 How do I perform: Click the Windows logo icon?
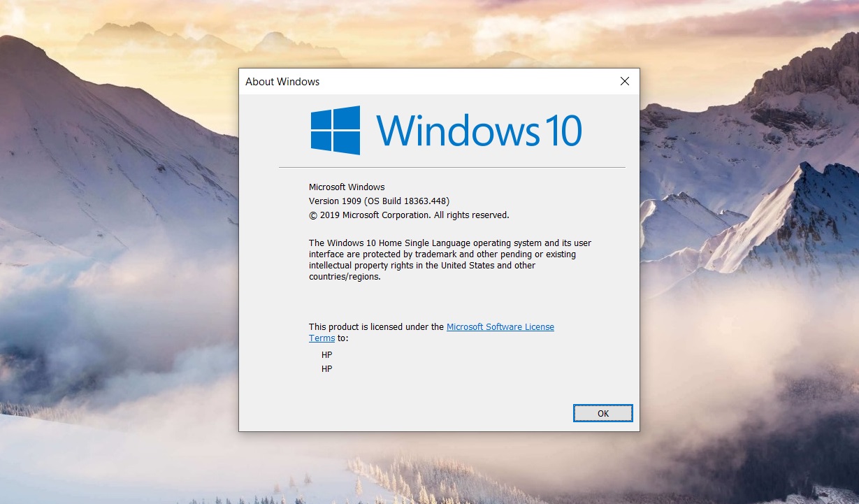tap(335, 130)
